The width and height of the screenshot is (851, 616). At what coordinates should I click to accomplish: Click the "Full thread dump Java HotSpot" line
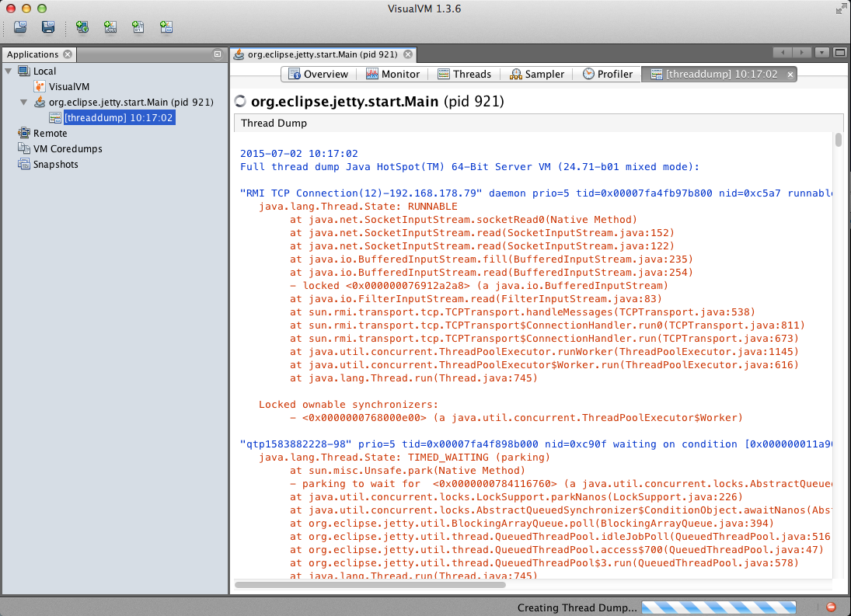point(469,167)
